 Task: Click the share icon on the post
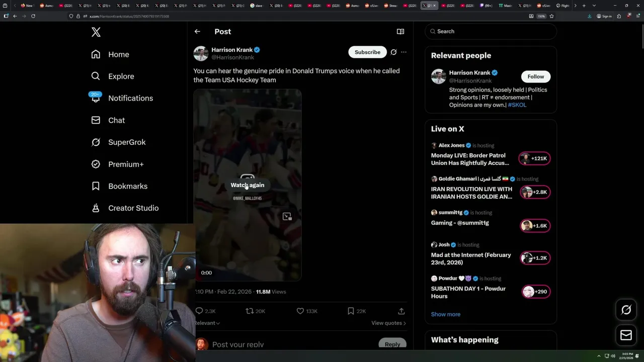(401, 311)
